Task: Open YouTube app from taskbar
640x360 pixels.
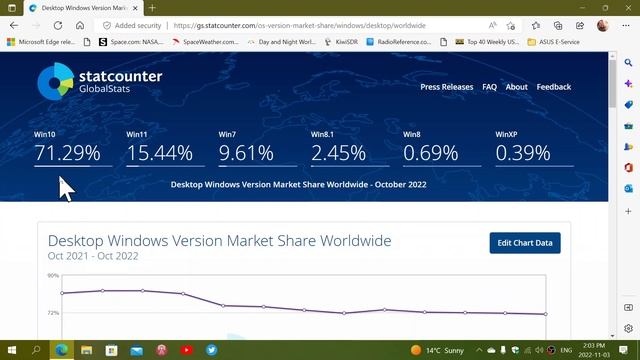Action: [x=187, y=350]
